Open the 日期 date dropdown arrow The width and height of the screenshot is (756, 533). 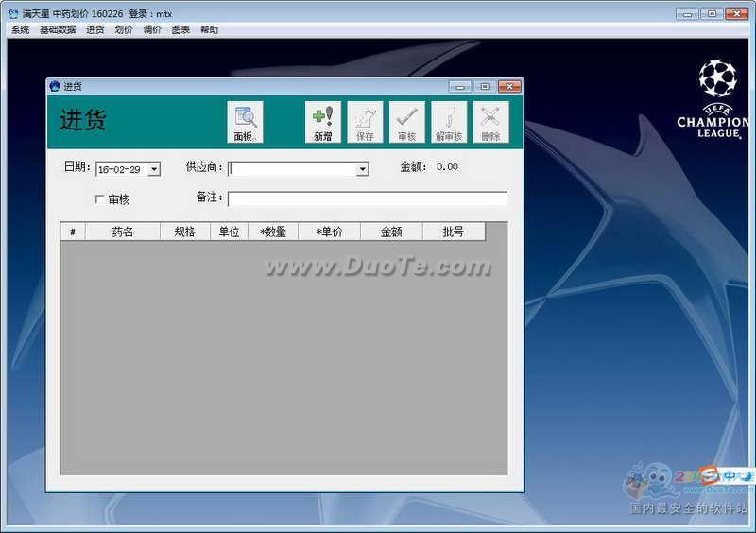(154, 169)
